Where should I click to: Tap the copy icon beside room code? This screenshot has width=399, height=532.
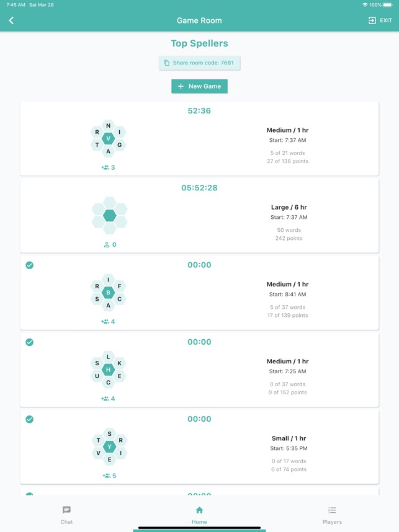[x=166, y=63]
